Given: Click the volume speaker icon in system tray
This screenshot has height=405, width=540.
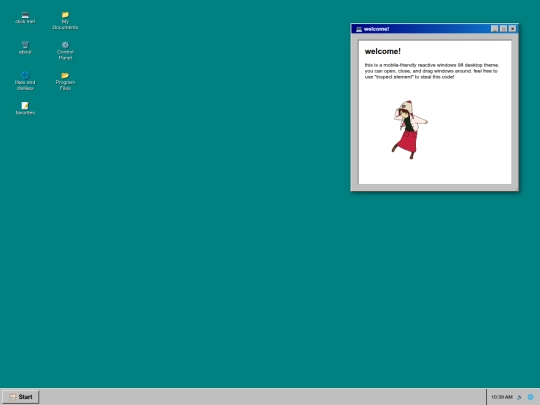Looking at the screenshot, I should 519,397.
